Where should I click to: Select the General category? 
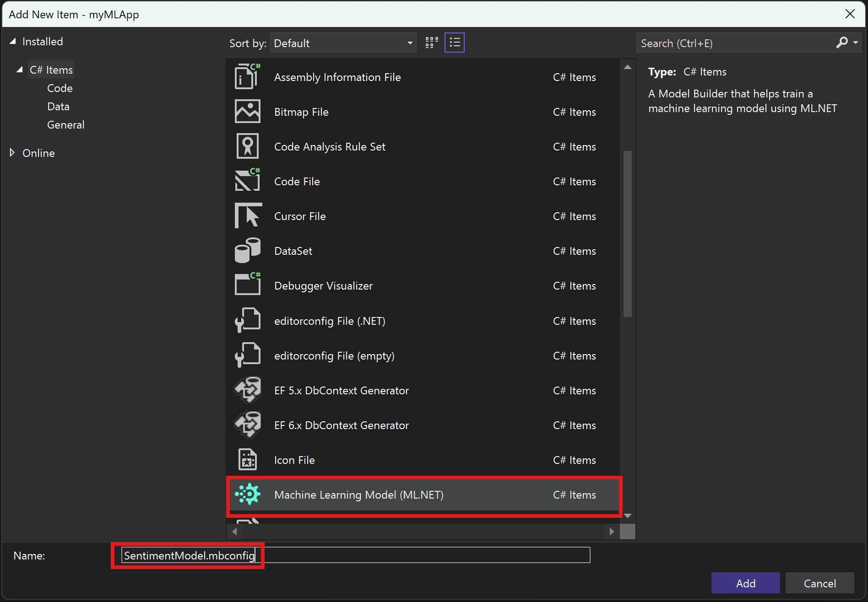pos(65,124)
